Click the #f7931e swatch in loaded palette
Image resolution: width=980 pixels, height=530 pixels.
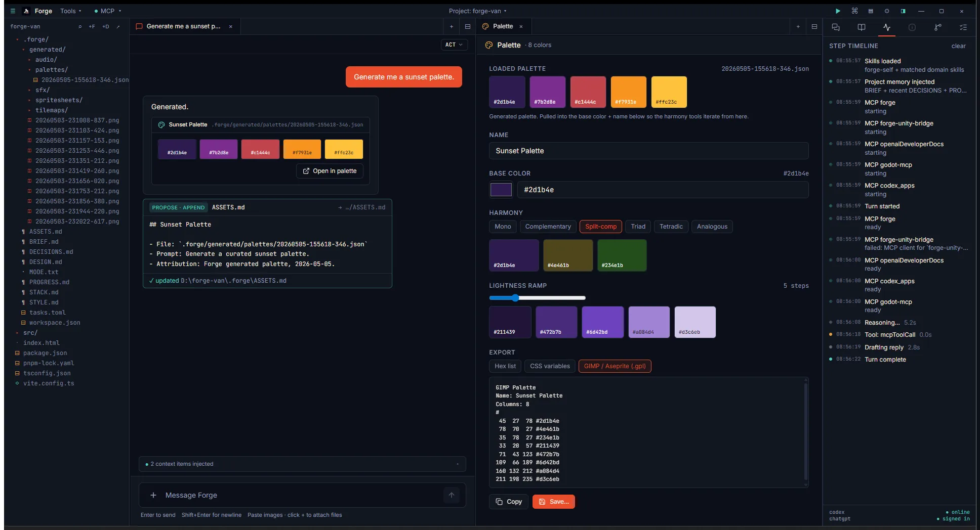point(628,92)
